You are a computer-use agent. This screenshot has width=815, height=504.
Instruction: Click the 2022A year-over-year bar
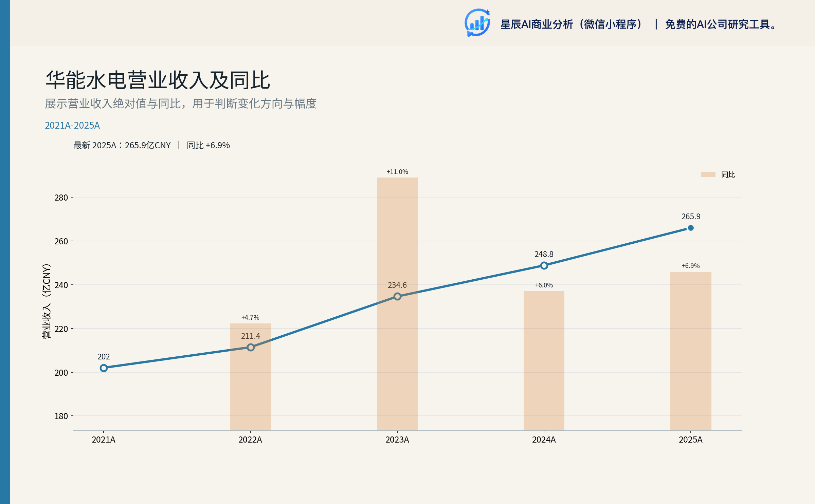251,377
